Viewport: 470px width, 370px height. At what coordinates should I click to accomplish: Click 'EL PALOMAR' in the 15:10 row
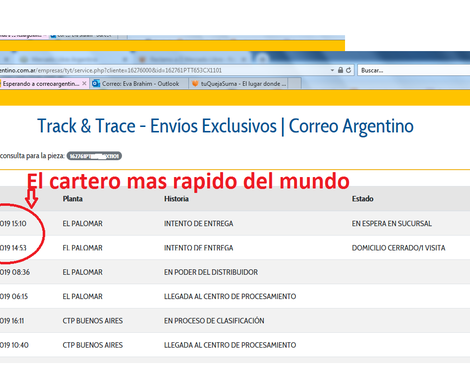(x=83, y=223)
